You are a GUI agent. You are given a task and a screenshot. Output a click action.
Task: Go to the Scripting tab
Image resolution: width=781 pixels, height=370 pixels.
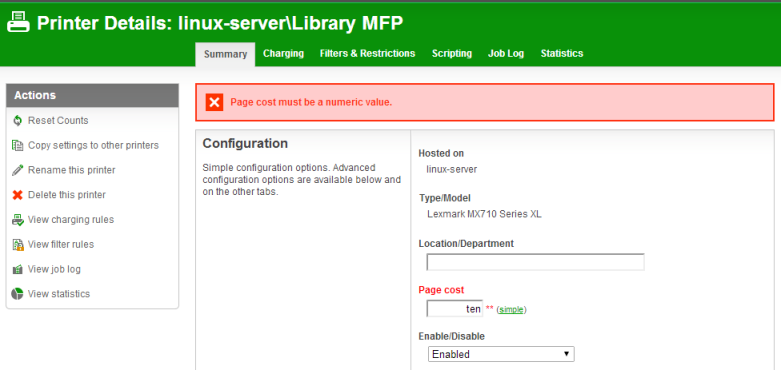pyautogui.click(x=452, y=53)
